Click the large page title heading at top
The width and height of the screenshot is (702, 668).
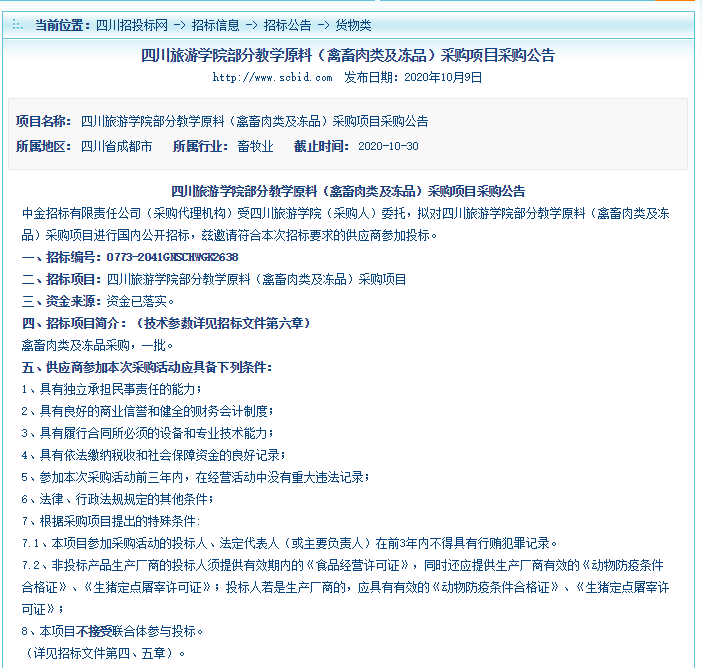click(348, 56)
